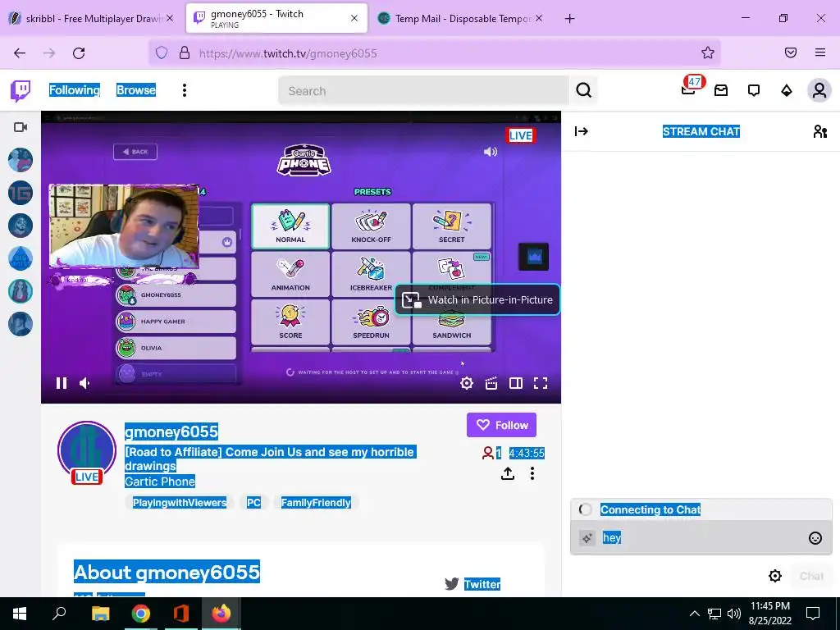This screenshot has height=630, width=840.
Task: Select the PC tag
Action: coord(253,503)
